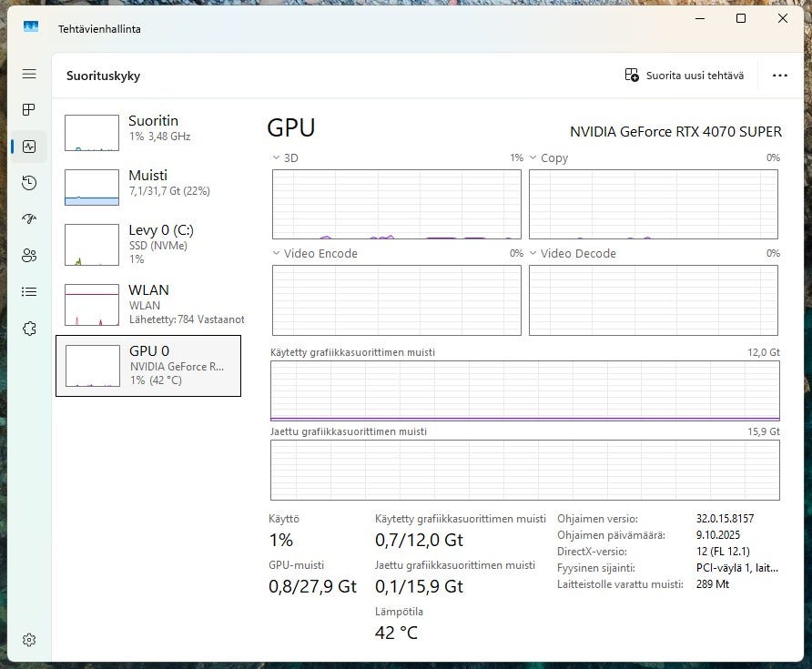
Task: Open the App history icon
Action: (x=29, y=183)
